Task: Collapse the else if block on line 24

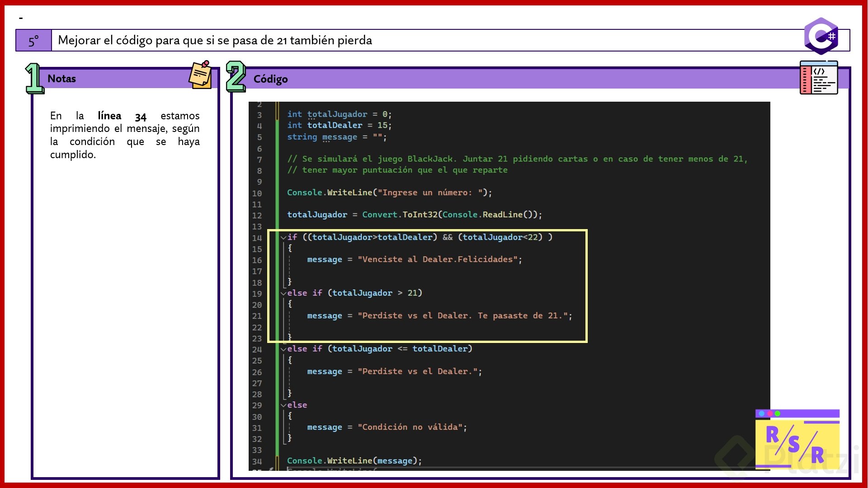Action: (x=283, y=349)
